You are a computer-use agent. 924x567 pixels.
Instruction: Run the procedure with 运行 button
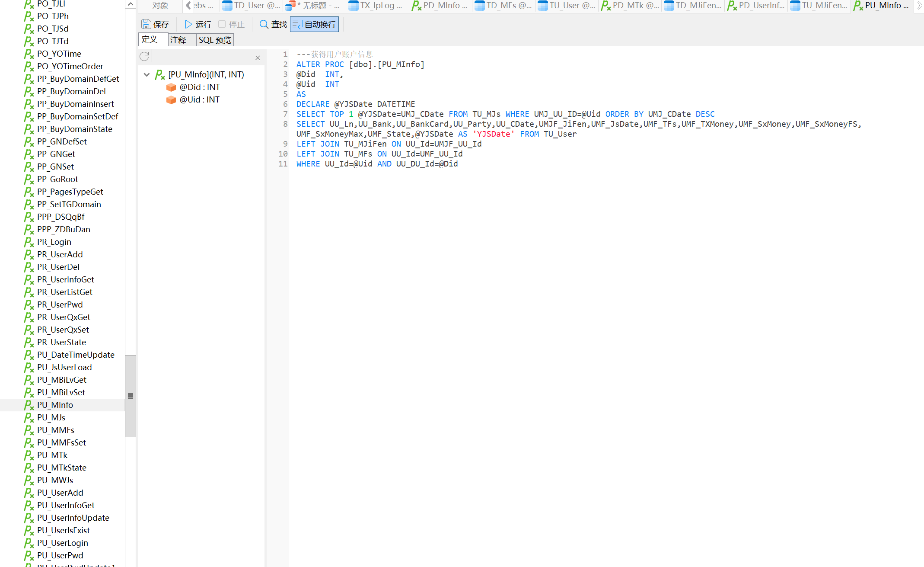tap(198, 24)
